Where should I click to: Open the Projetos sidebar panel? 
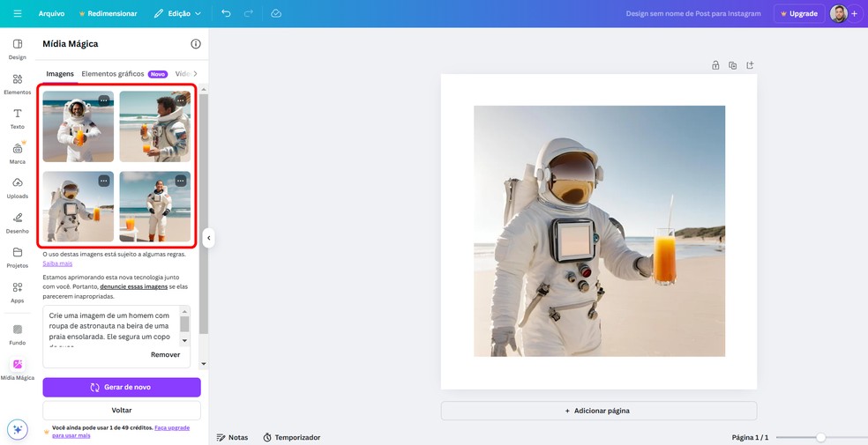coord(17,258)
